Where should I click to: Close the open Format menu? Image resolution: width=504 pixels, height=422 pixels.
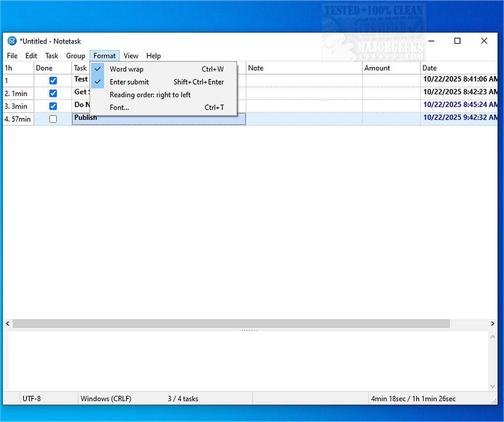click(x=105, y=56)
